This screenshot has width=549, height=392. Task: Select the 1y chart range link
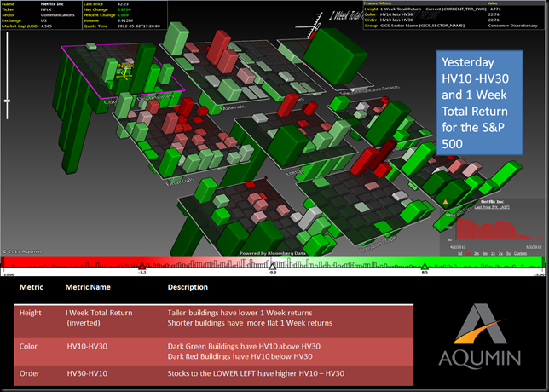point(493,253)
